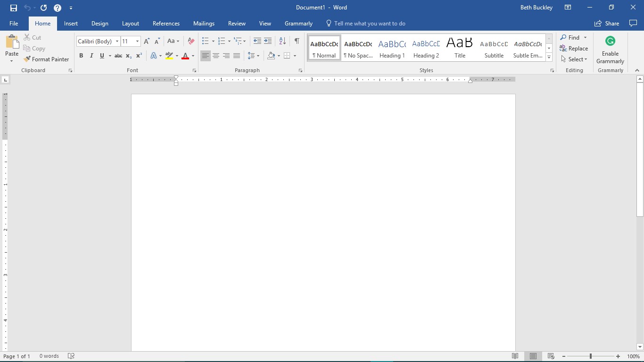The width and height of the screenshot is (644, 362).
Task: Click the Save icon in quick access toolbar
Action: (x=14, y=8)
